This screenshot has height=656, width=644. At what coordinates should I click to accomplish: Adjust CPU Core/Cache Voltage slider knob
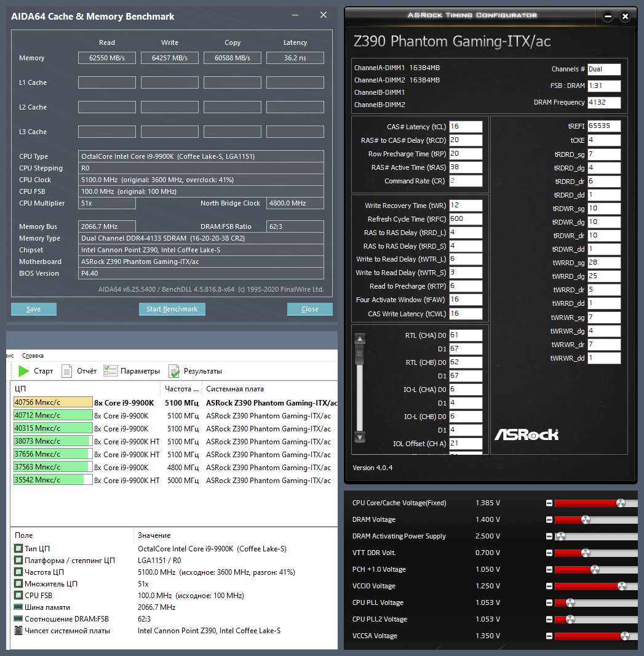click(x=621, y=503)
